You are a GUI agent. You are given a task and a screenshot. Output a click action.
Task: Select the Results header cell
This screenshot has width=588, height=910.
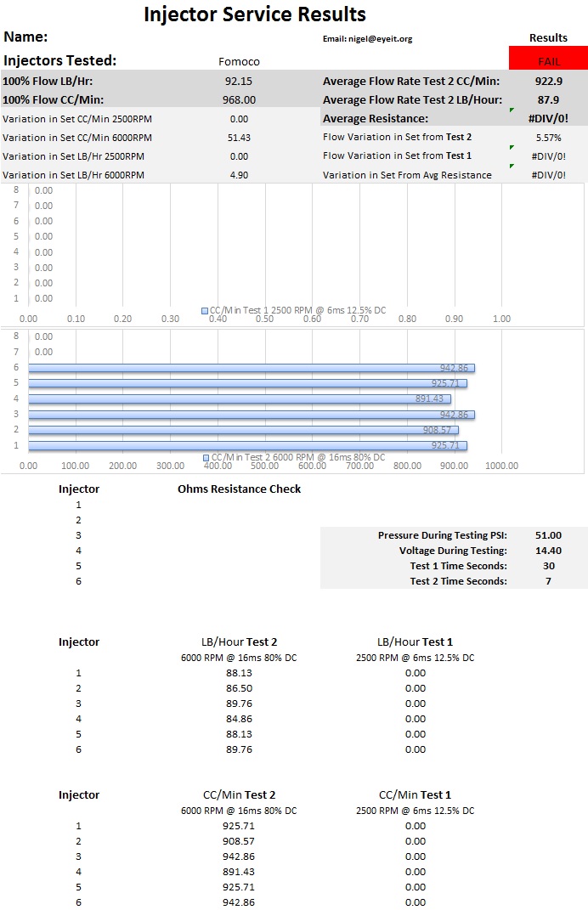click(x=549, y=37)
